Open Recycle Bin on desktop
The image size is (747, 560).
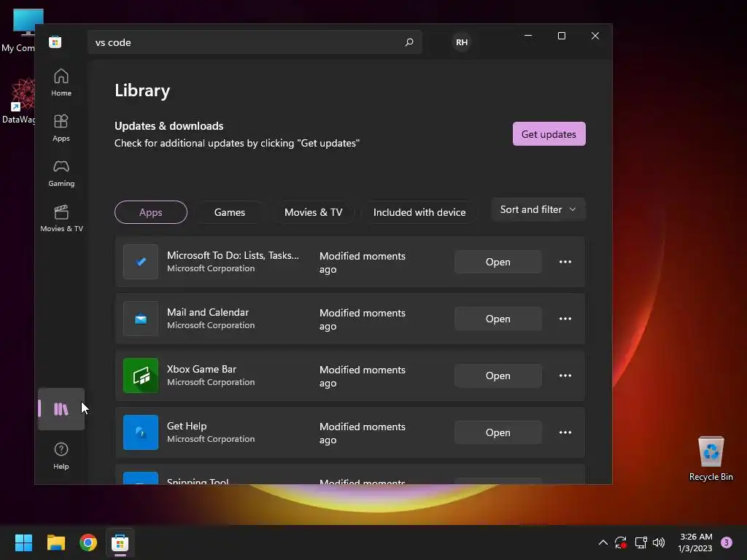click(x=711, y=458)
